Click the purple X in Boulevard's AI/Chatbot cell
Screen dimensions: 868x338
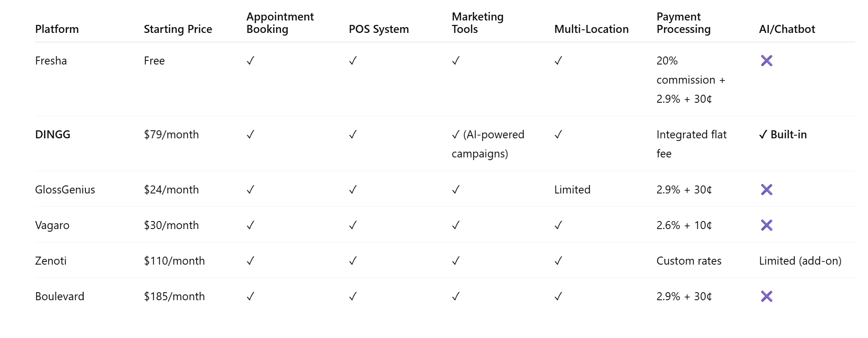tap(767, 297)
